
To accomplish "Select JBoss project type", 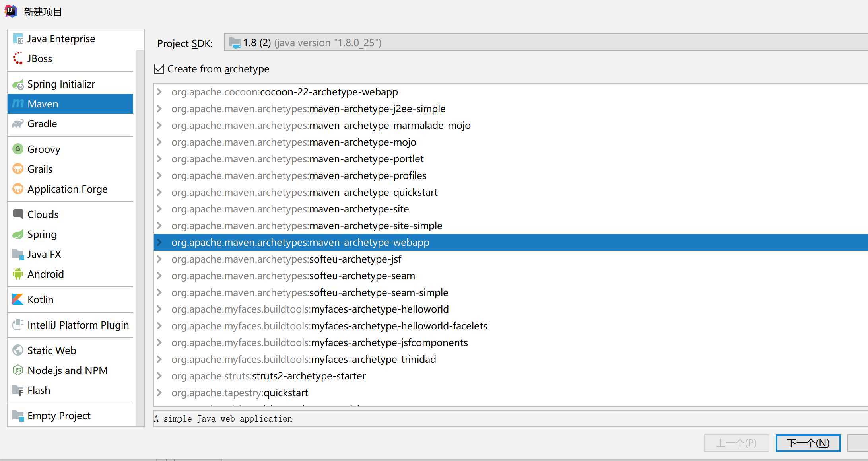I will coord(70,58).
